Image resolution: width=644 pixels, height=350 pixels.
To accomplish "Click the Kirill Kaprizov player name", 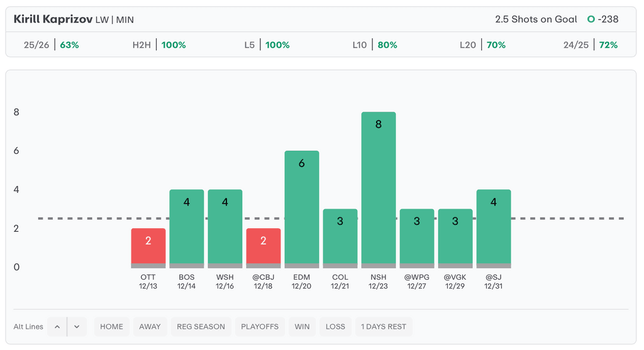I will (53, 19).
